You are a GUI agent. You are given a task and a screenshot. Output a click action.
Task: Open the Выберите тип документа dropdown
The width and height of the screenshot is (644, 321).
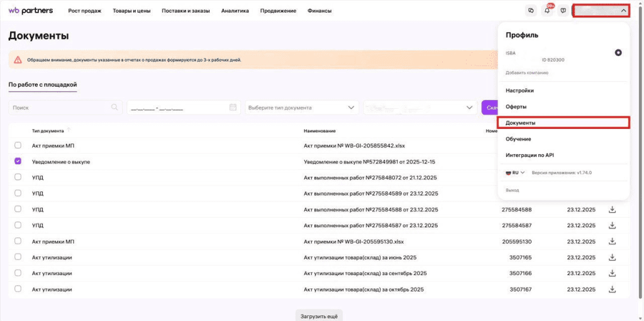coord(302,108)
